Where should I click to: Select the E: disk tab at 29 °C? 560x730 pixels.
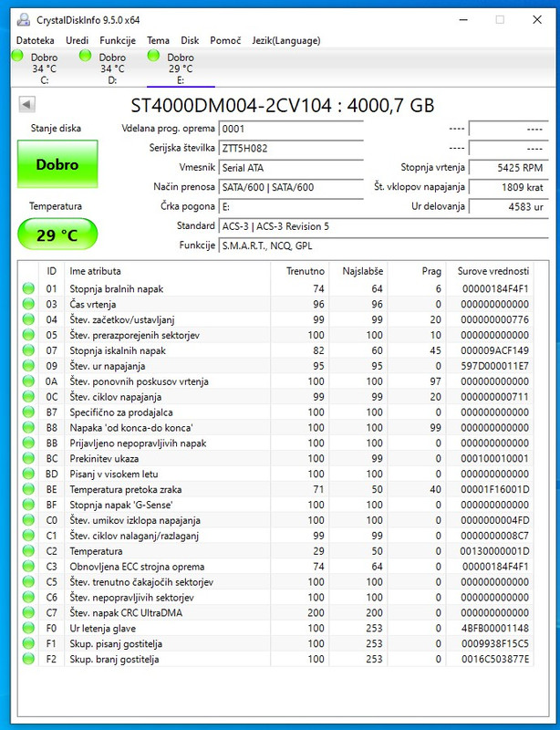tap(181, 68)
